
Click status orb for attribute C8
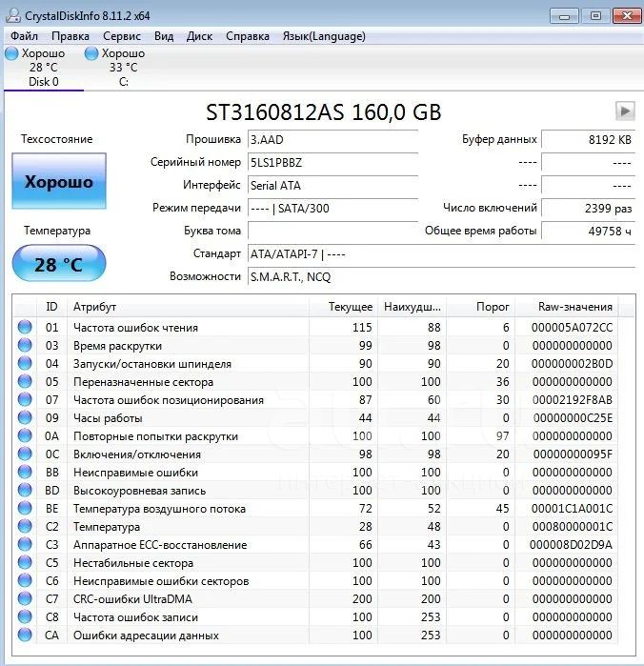[25, 616]
